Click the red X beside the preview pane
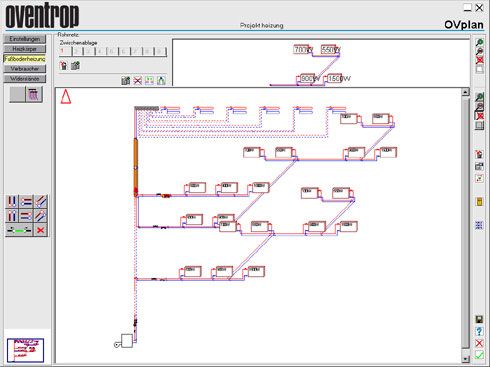Viewport: 490px width, 367px height. [479, 60]
